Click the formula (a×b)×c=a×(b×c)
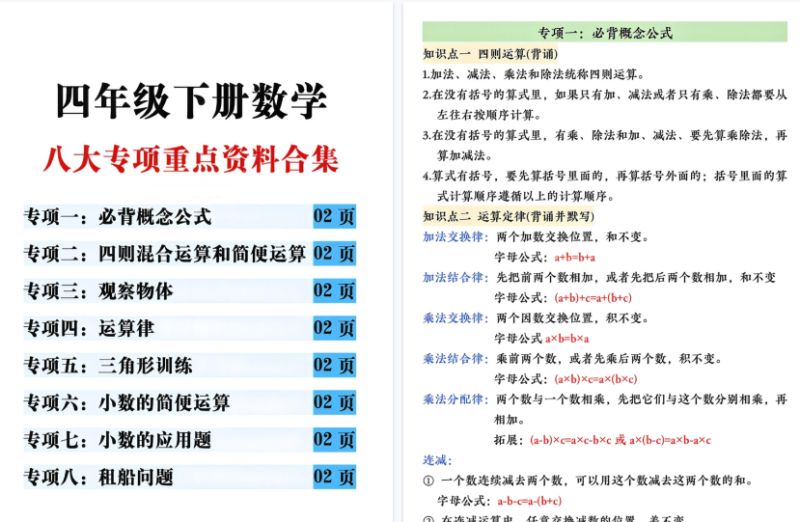Image resolution: width=800 pixels, height=522 pixels. click(x=595, y=379)
